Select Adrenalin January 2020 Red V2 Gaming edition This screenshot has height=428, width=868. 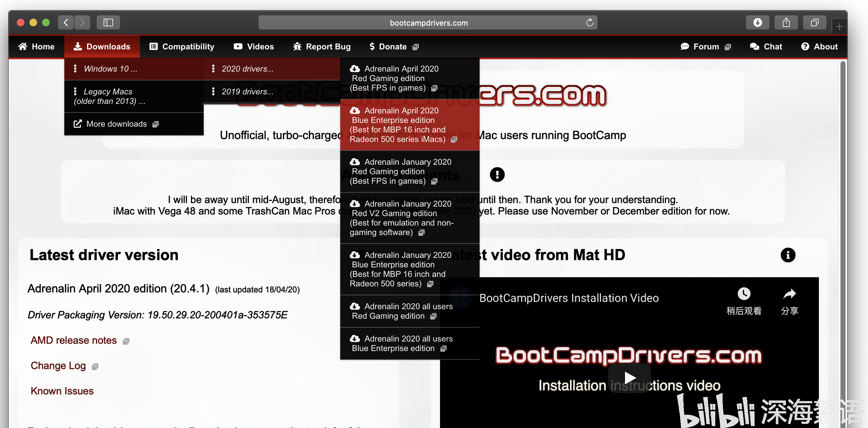click(x=410, y=218)
